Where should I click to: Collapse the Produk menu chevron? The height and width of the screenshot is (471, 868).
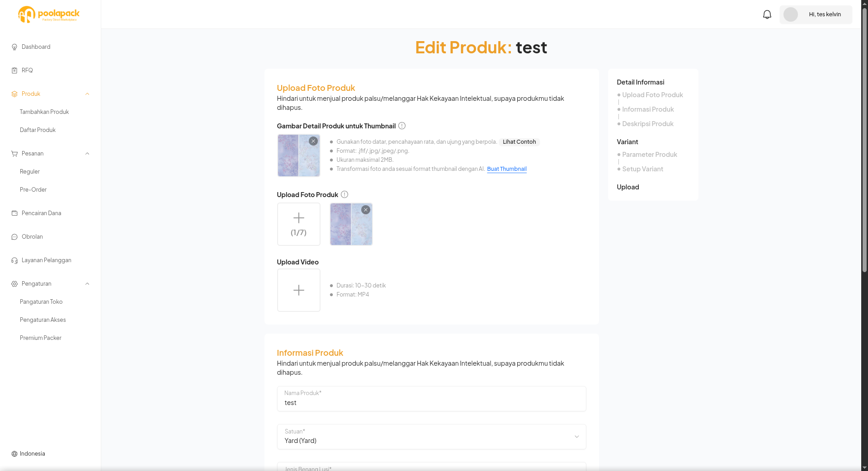pyautogui.click(x=87, y=94)
